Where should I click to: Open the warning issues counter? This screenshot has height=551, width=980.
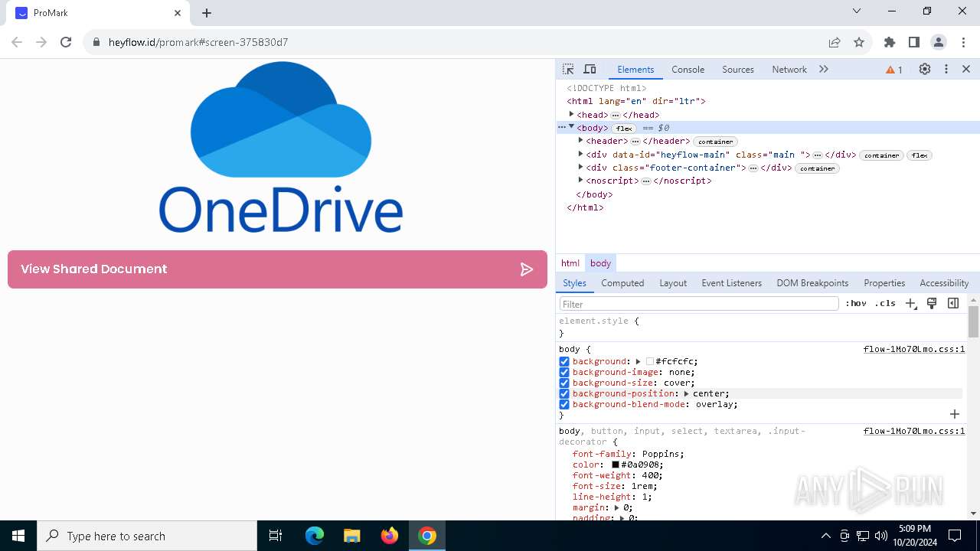click(x=894, y=70)
